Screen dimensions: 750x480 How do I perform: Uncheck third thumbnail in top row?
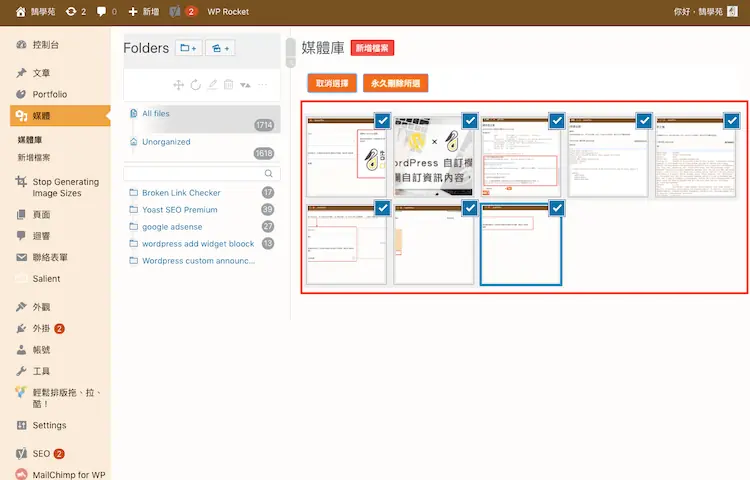coord(557,121)
